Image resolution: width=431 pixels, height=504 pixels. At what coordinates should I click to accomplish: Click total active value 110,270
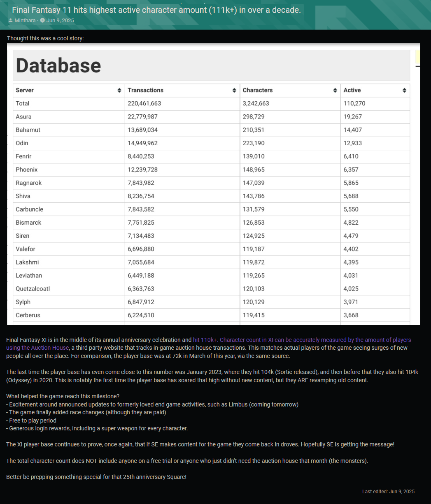pyautogui.click(x=354, y=103)
